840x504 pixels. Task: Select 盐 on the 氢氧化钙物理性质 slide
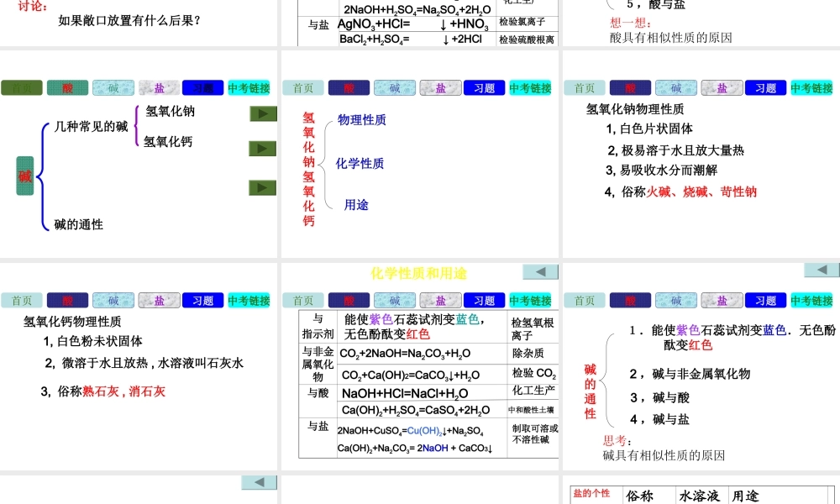pos(159,301)
